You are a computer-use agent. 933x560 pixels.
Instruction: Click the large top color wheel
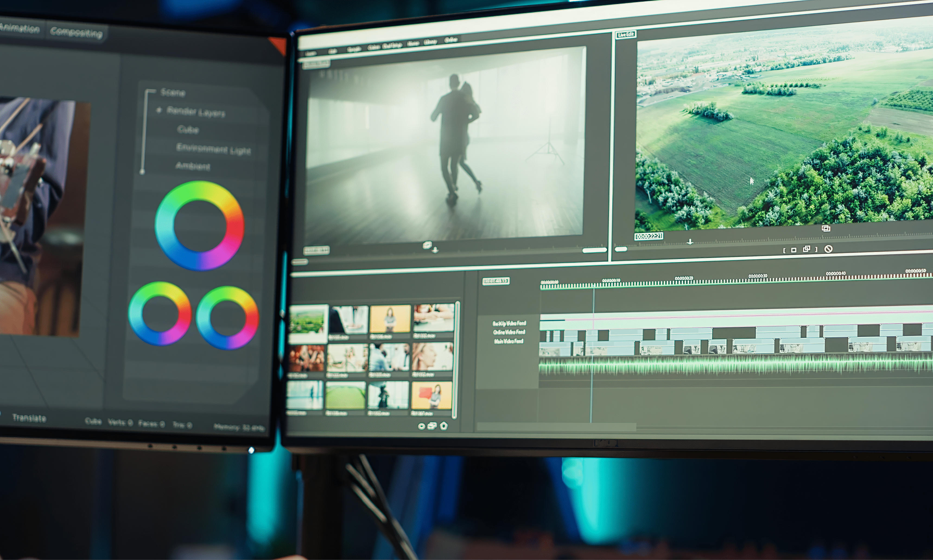[199, 226]
